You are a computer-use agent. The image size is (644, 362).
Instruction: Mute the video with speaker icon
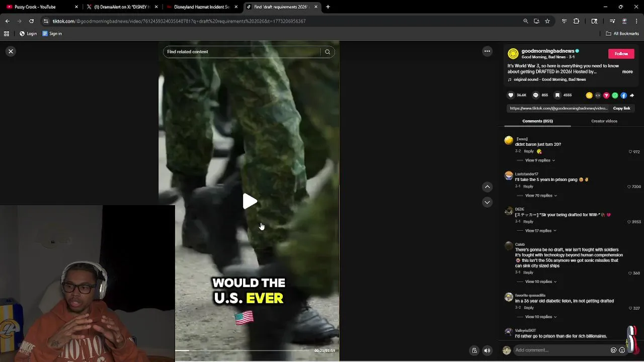pyautogui.click(x=487, y=350)
